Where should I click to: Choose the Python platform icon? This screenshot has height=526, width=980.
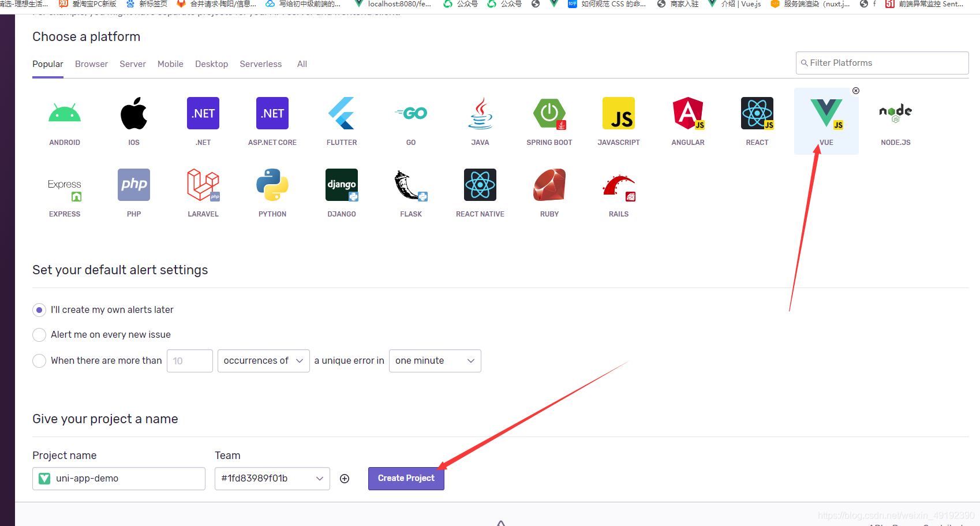272,185
